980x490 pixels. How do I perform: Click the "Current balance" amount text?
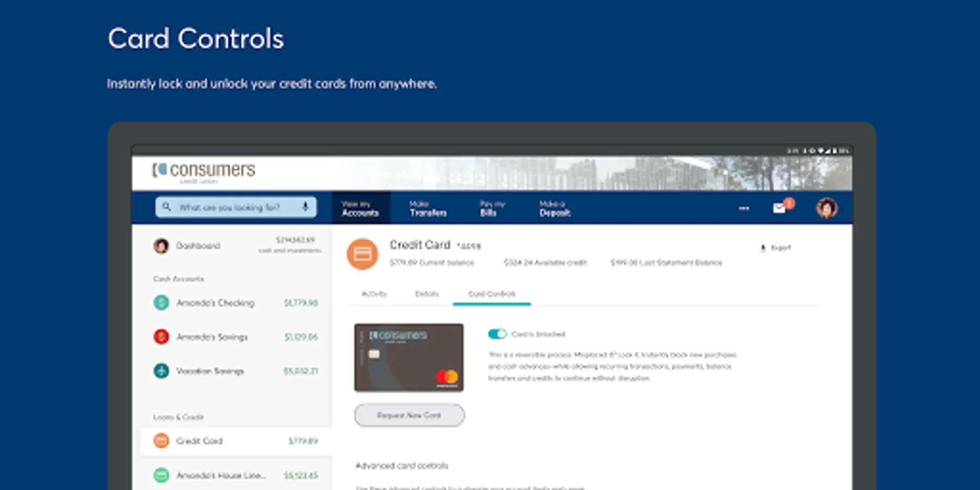pyautogui.click(x=432, y=262)
